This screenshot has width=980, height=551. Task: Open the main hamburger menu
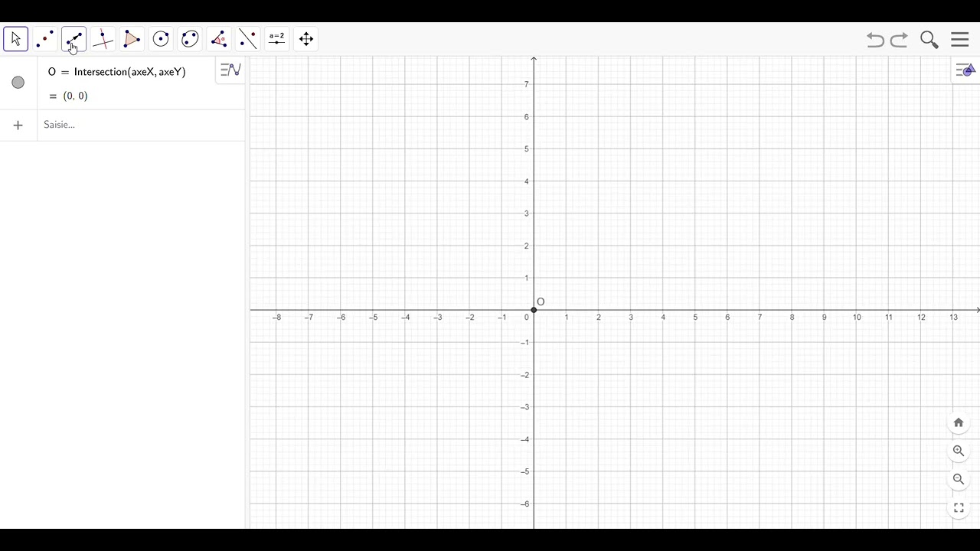960,40
